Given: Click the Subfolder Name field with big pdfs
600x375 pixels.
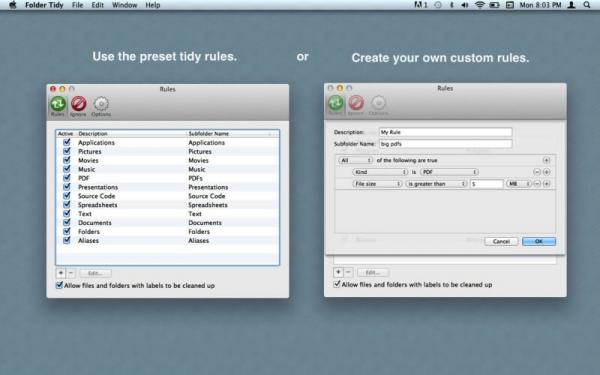Looking at the screenshot, I should [445, 144].
